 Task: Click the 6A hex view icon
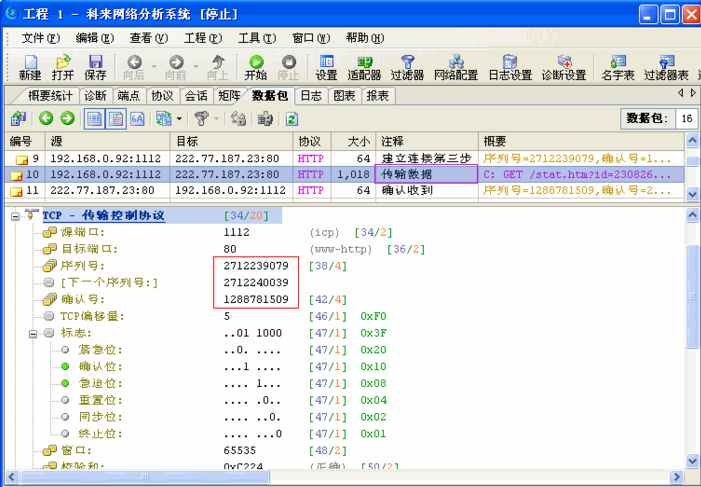click(x=137, y=119)
